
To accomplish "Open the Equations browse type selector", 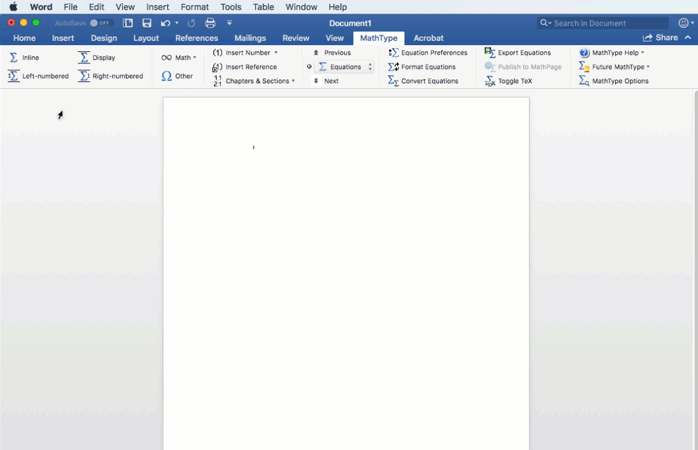I will [345, 67].
